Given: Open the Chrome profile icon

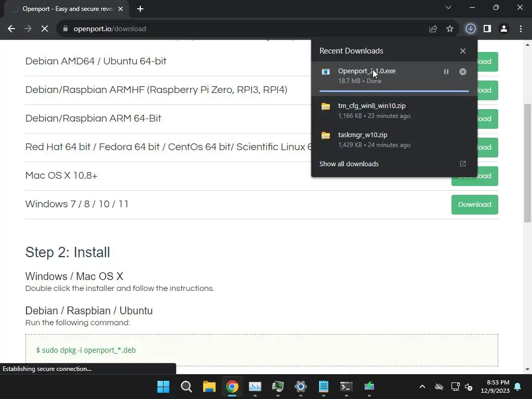Looking at the screenshot, I should tap(504, 29).
